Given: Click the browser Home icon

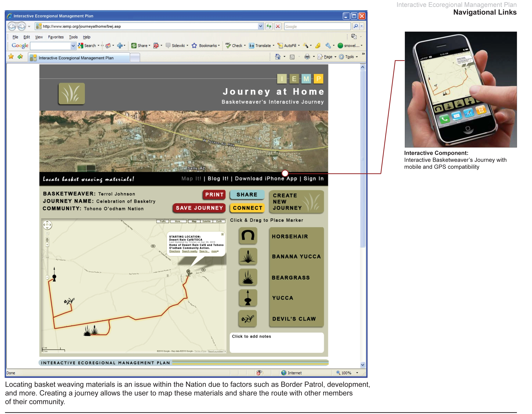Looking at the screenshot, I should tap(278, 57).
